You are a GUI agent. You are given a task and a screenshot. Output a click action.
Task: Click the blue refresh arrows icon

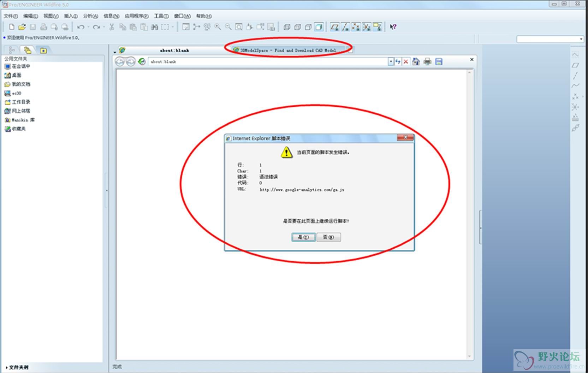pos(398,61)
